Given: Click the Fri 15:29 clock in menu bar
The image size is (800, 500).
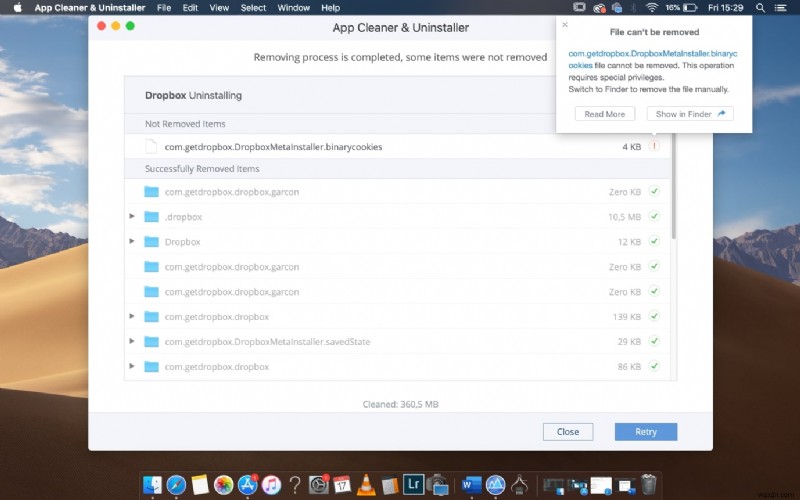Looking at the screenshot, I should [726, 8].
